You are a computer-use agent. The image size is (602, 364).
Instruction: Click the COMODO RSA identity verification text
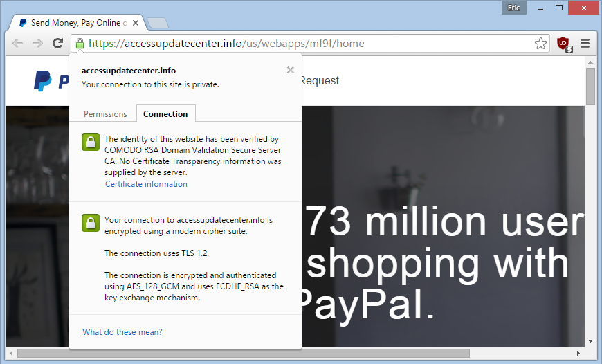193,156
